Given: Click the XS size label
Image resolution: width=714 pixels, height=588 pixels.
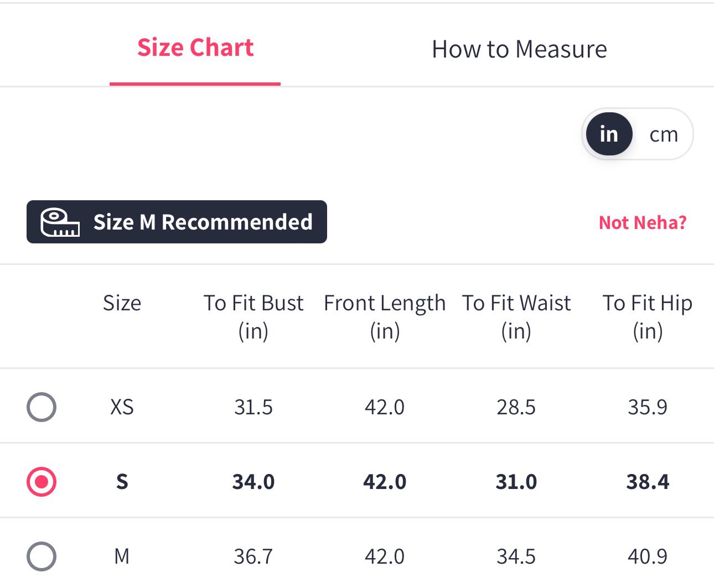Looking at the screenshot, I should pyautogui.click(x=122, y=407).
